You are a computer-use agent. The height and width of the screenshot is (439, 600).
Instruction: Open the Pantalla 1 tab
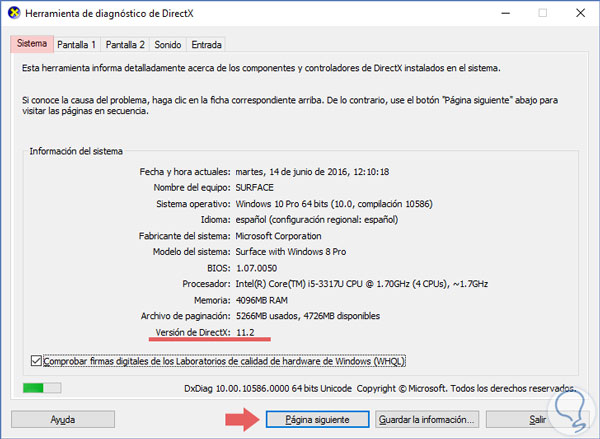point(76,45)
